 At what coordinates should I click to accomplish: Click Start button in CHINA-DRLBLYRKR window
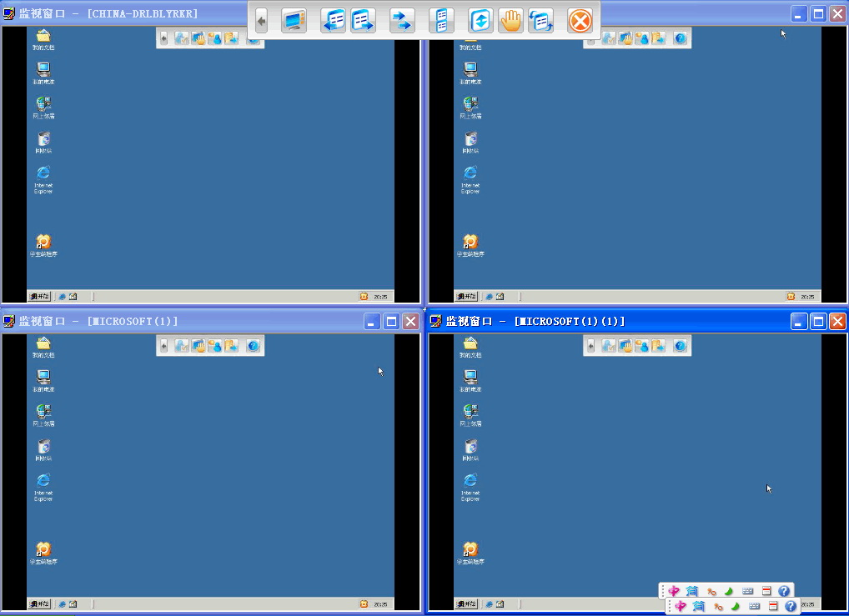point(40,296)
